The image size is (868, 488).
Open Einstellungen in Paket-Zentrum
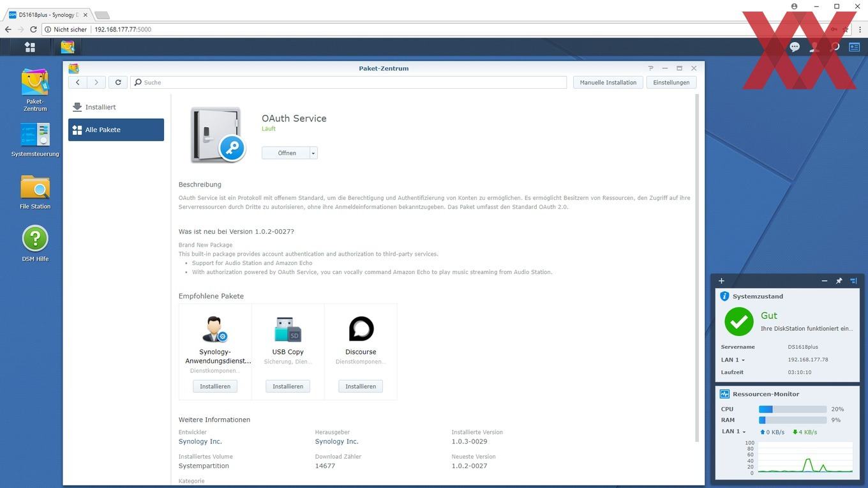point(671,82)
